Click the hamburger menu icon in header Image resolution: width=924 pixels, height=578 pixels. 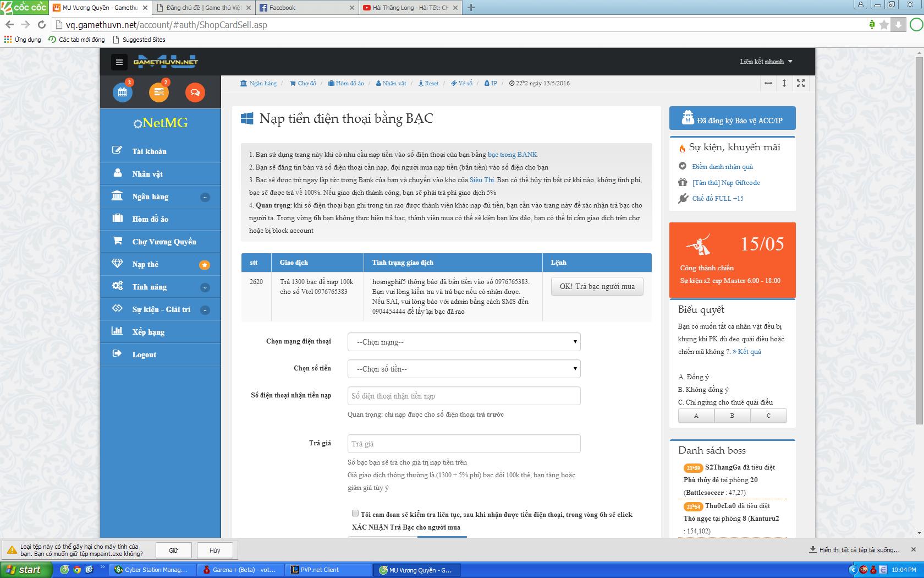click(x=119, y=62)
